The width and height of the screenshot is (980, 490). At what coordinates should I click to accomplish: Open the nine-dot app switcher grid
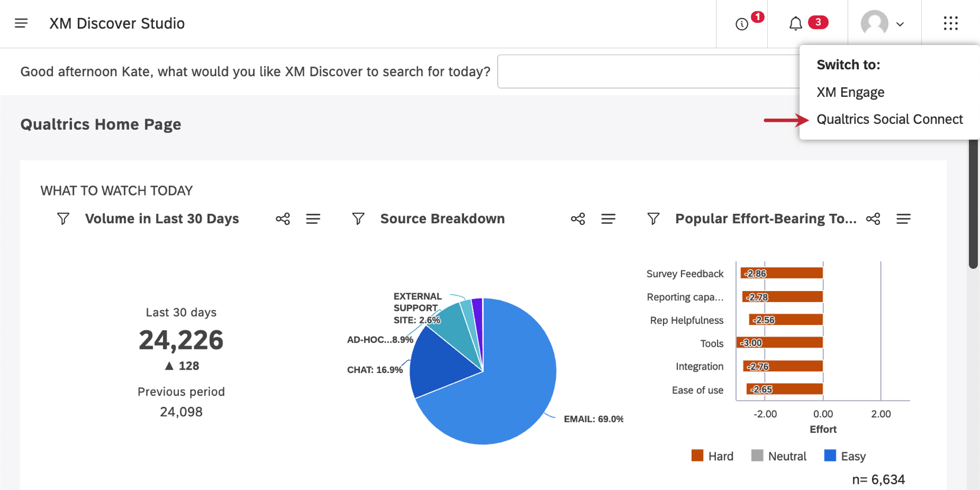(x=951, y=23)
